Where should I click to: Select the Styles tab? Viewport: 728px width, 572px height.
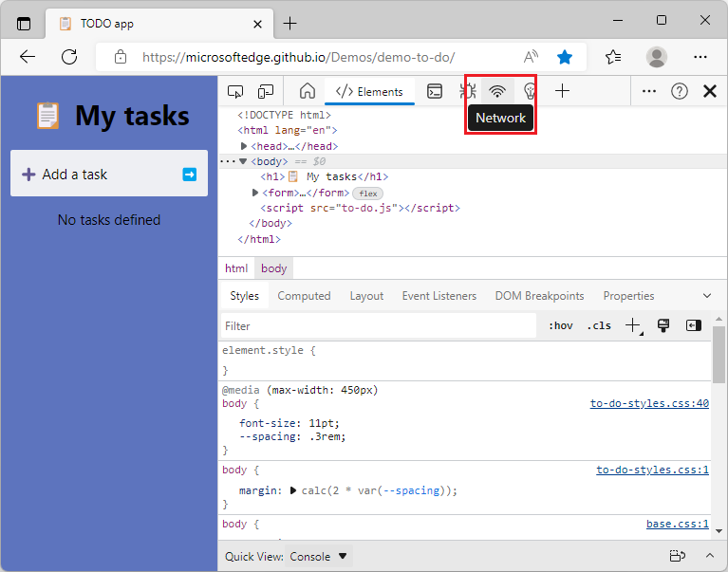click(x=244, y=296)
